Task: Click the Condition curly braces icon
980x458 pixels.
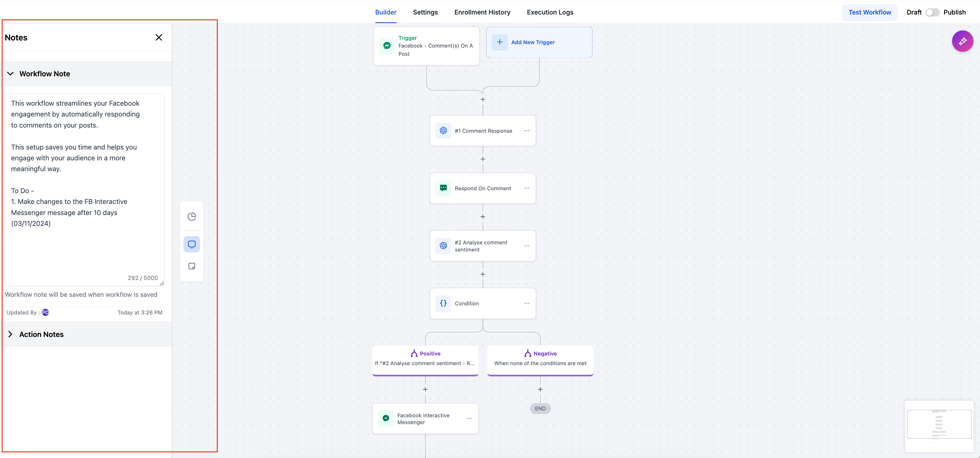Action: pos(443,303)
